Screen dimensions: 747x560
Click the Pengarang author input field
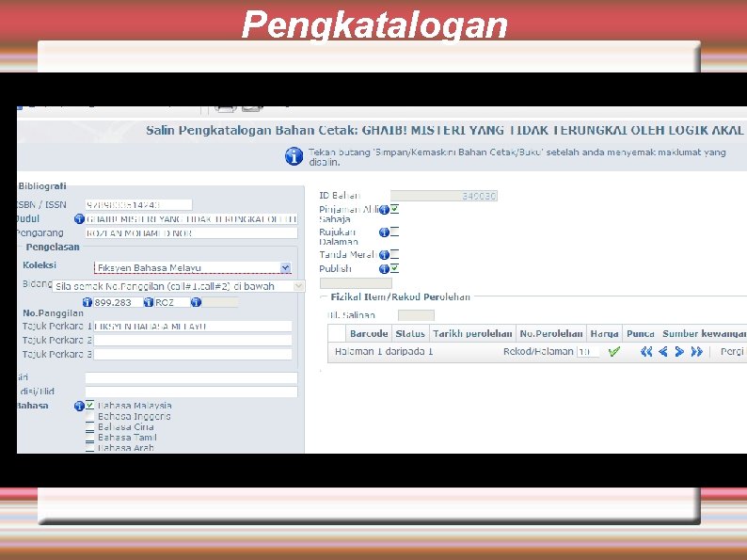[x=192, y=233]
